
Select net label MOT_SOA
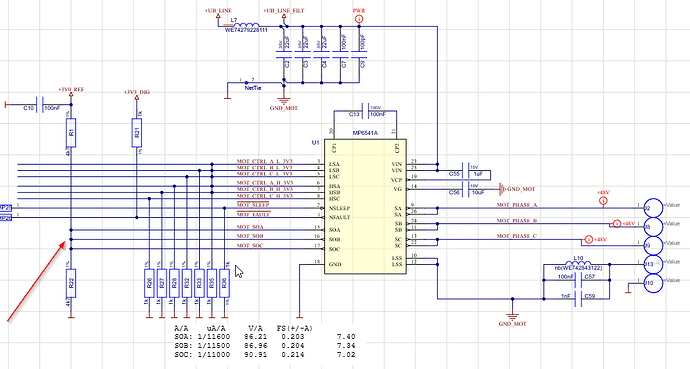(x=250, y=227)
